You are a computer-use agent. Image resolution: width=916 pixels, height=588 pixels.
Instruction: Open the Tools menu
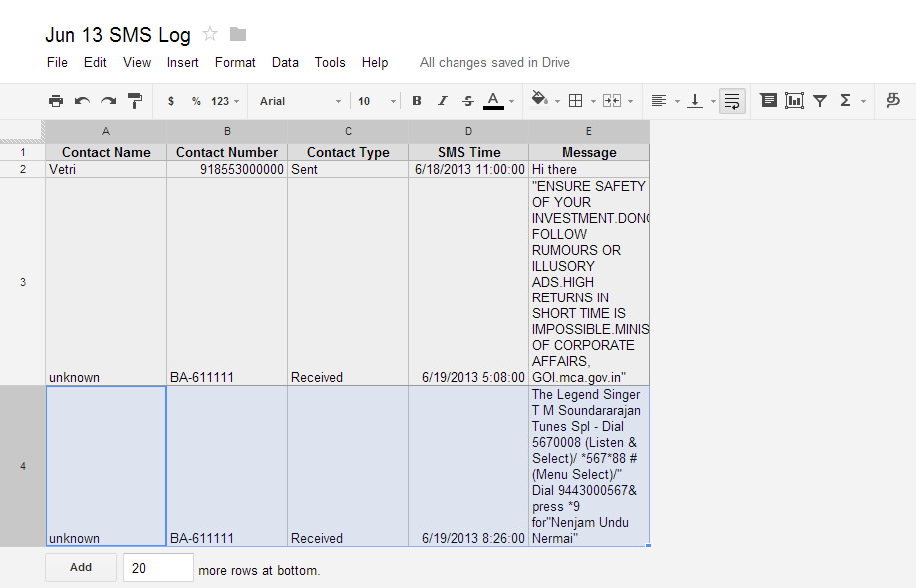330,63
